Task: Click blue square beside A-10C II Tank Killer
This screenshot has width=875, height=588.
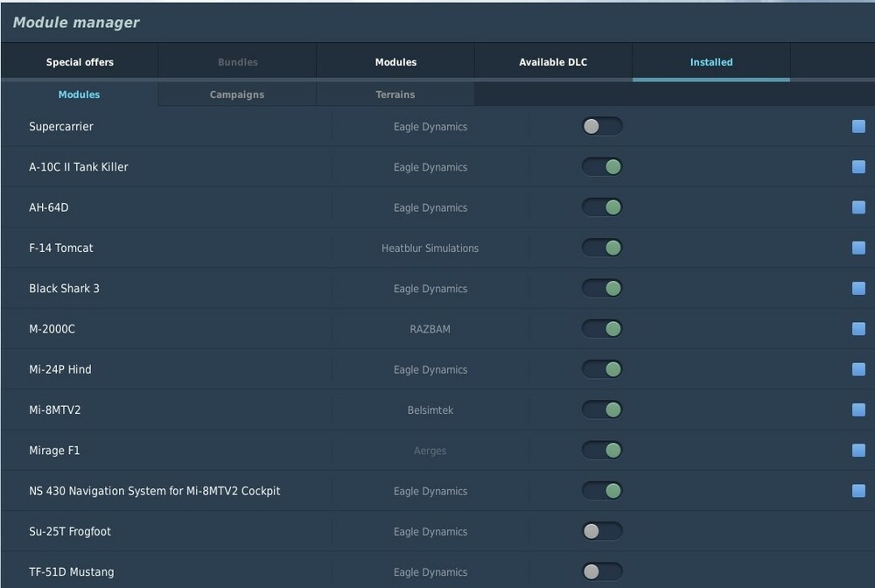Action: tap(858, 167)
